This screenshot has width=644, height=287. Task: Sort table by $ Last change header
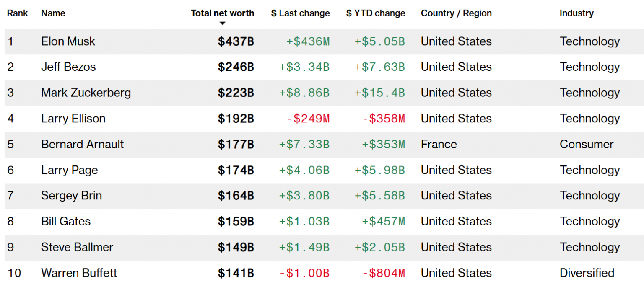click(300, 13)
